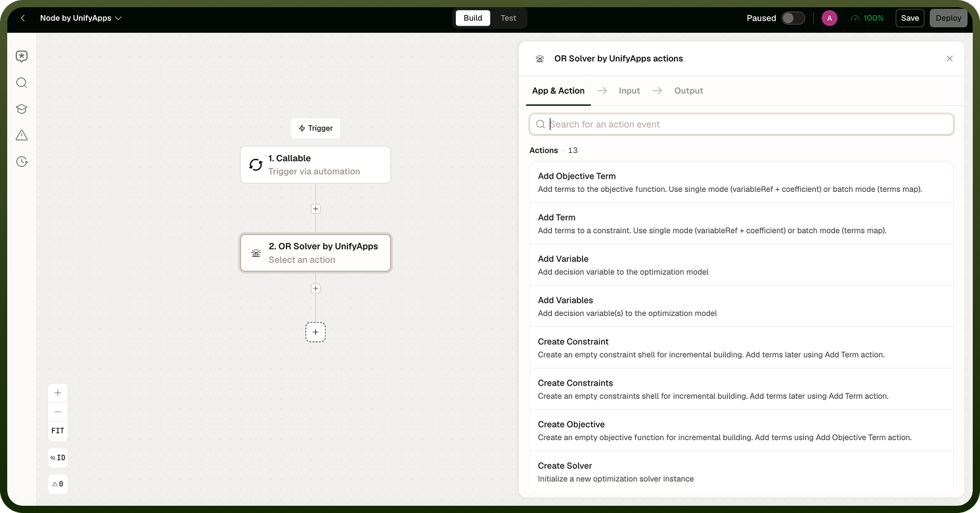Fit the canvas with FIT button

tap(58, 431)
